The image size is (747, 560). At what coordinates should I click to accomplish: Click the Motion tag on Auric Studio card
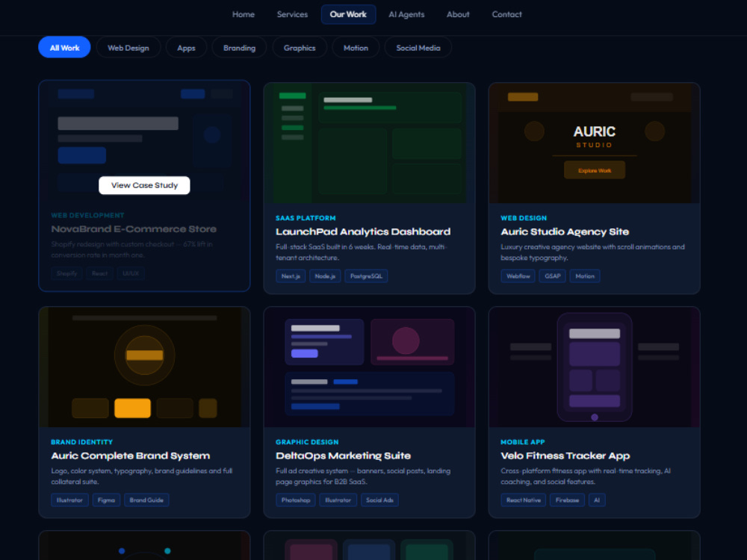point(585,276)
